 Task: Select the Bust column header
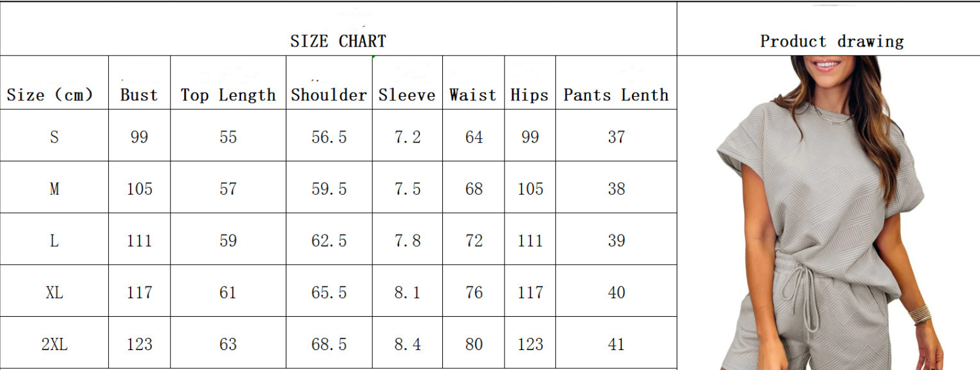coord(139,95)
